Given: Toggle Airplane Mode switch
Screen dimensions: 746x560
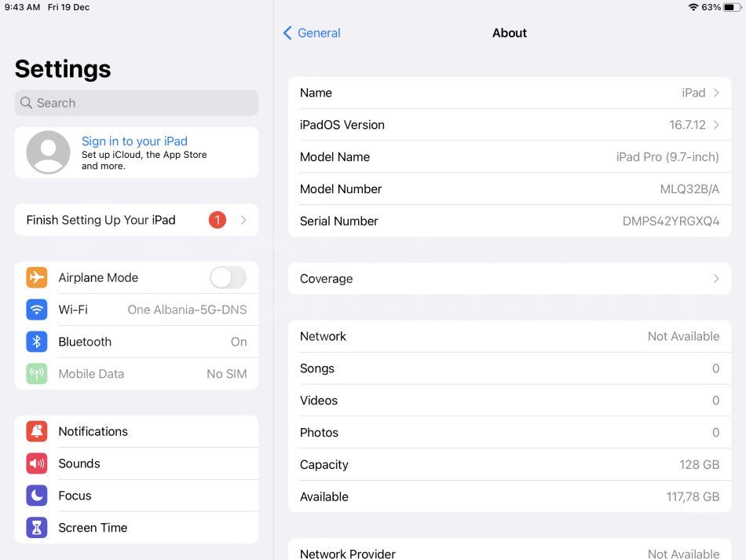Looking at the screenshot, I should [x=228, y=277].
